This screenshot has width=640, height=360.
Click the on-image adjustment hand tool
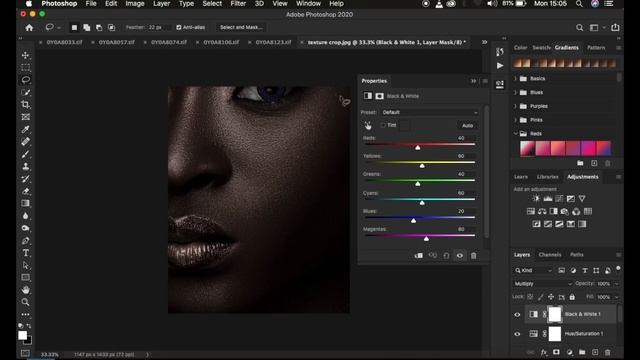[x=368, y=125]
